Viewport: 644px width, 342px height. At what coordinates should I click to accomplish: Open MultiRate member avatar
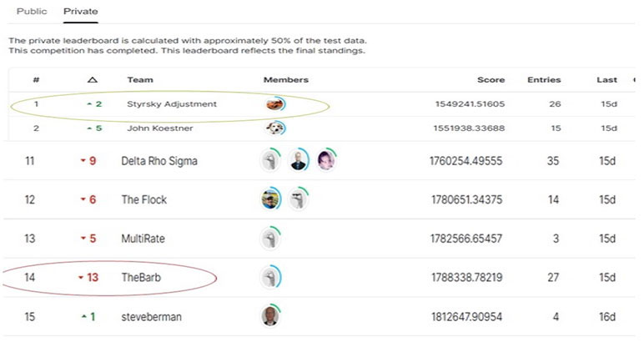tap(270, 239)
